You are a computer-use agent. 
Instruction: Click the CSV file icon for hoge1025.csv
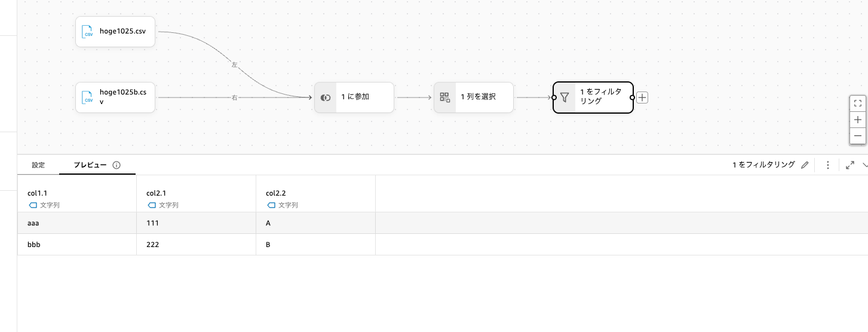click(88, 32)
